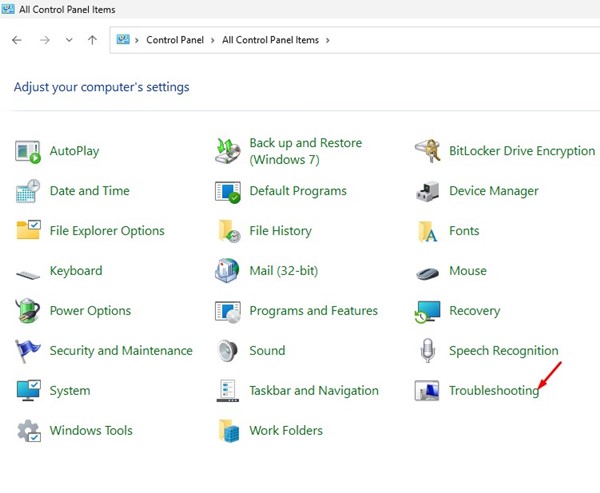Click the File Explorer Options link
Viewport: 600px width, 493px height.
pos(106,231)
